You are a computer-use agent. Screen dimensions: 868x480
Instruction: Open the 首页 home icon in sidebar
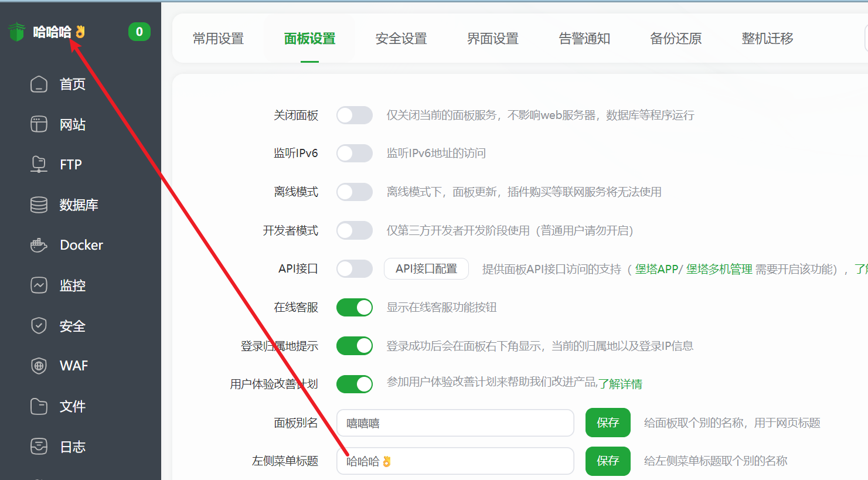(39, 84)
